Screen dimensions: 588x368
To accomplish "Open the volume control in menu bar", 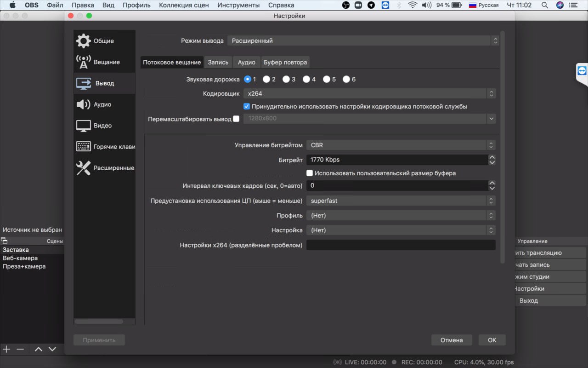I will [427, 5].
